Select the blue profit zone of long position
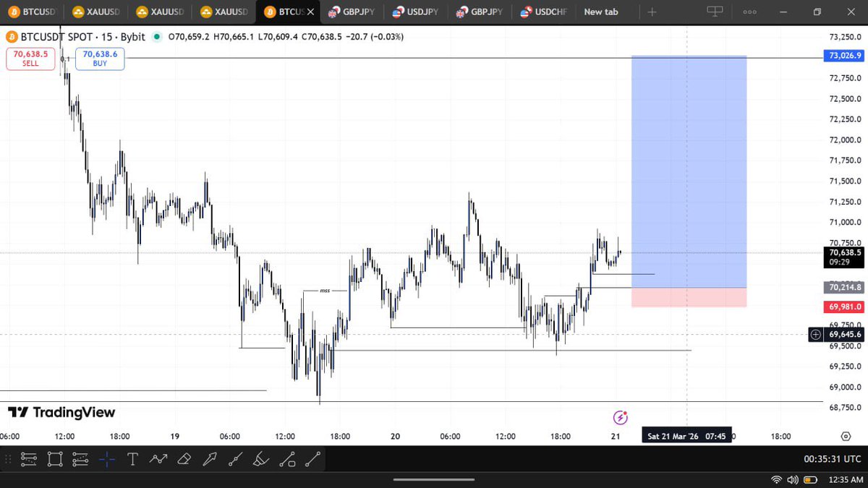Image resolution: width=868 pixels, height=488 pixels. pyautogui.click(x=689, y=172)
